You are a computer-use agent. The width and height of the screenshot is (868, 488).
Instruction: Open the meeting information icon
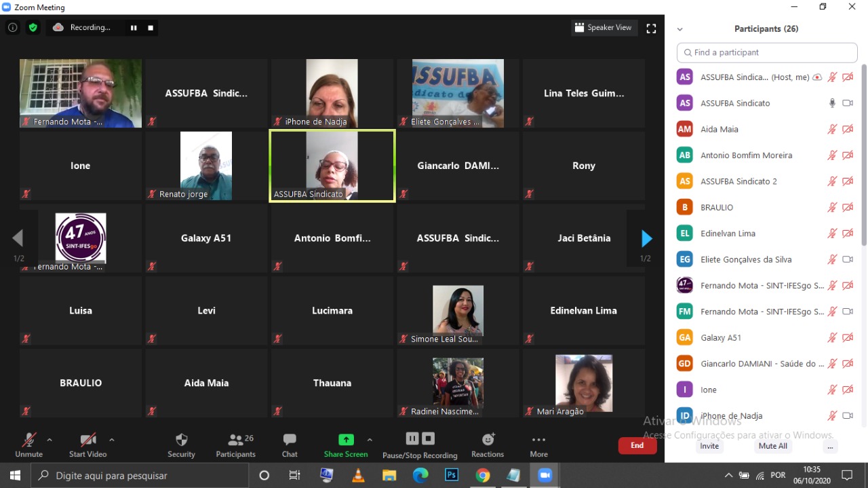pos(12,28)
